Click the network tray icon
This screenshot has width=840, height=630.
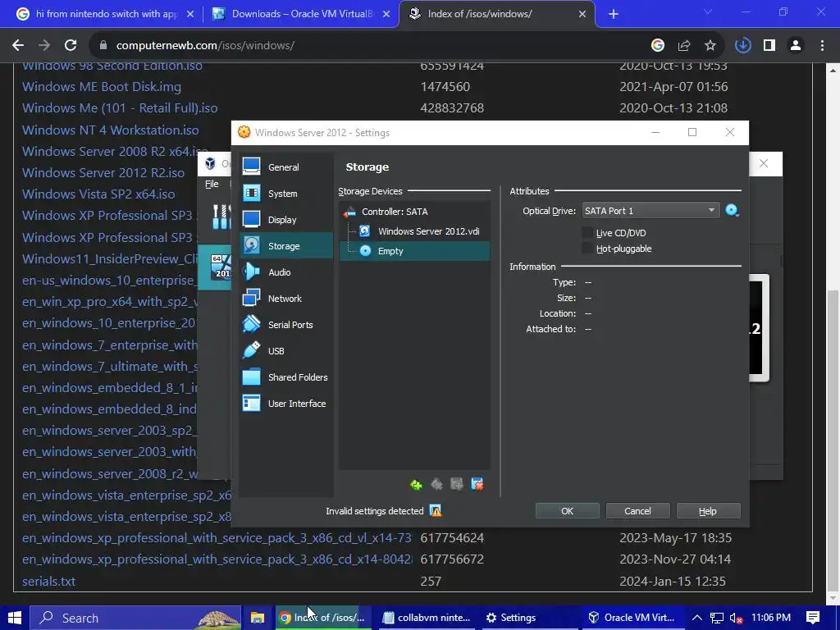click(717, 618)
